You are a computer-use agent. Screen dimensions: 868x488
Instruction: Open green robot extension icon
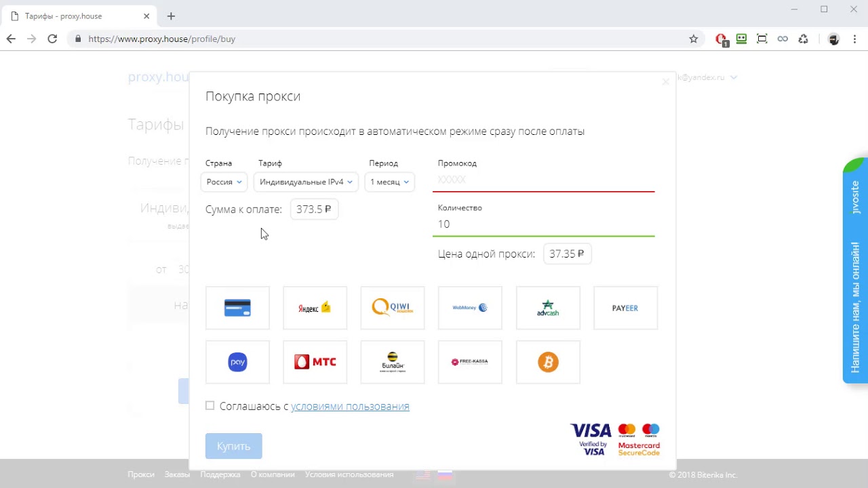[x=741, y=39]
